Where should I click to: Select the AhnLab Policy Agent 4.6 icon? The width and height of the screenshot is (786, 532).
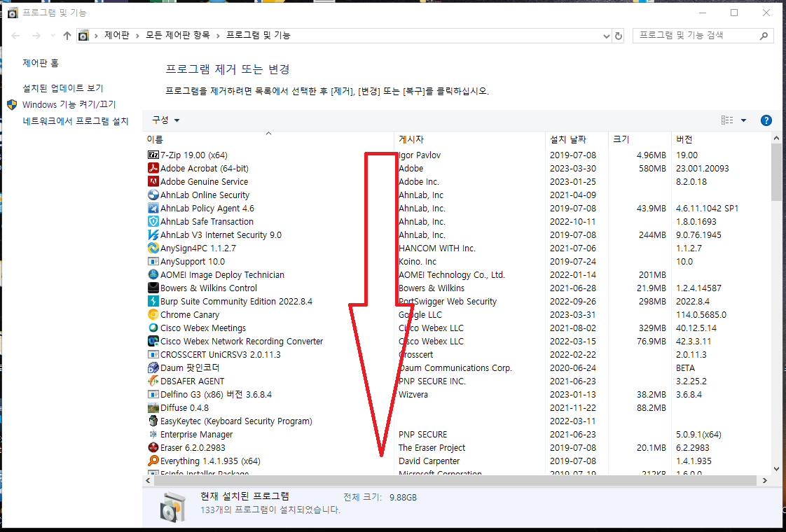point(153,209)
